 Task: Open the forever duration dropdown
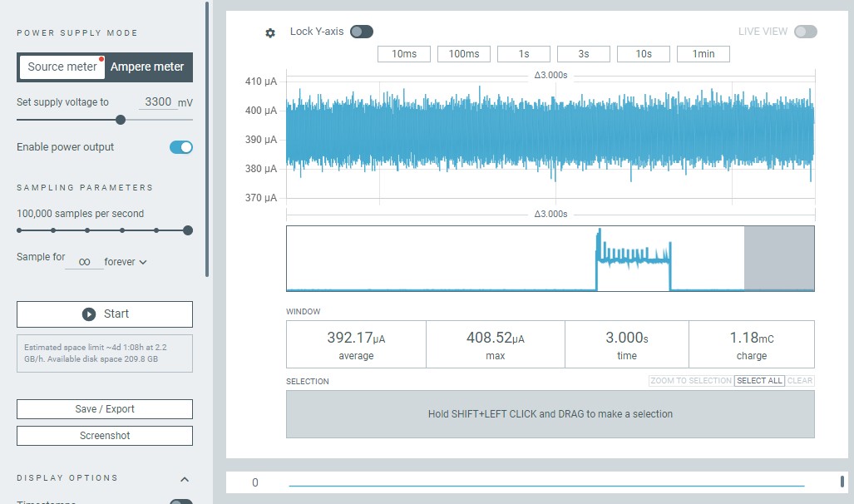coord(126,262)
